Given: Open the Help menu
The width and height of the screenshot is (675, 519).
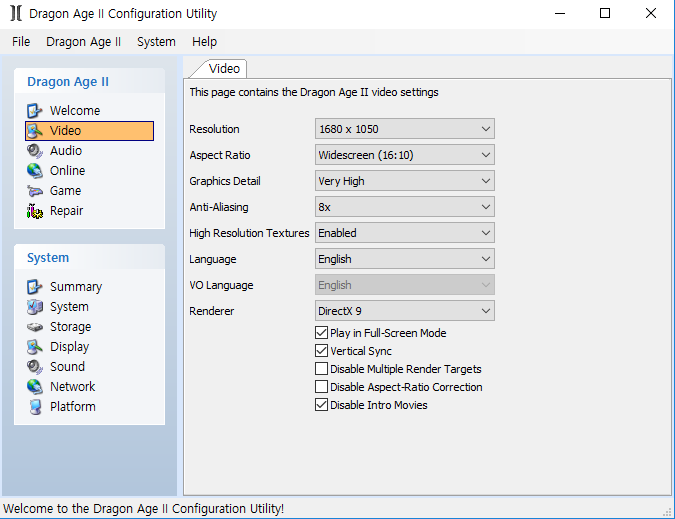Looking at the screenshot, I should click(x=204, y=42).
